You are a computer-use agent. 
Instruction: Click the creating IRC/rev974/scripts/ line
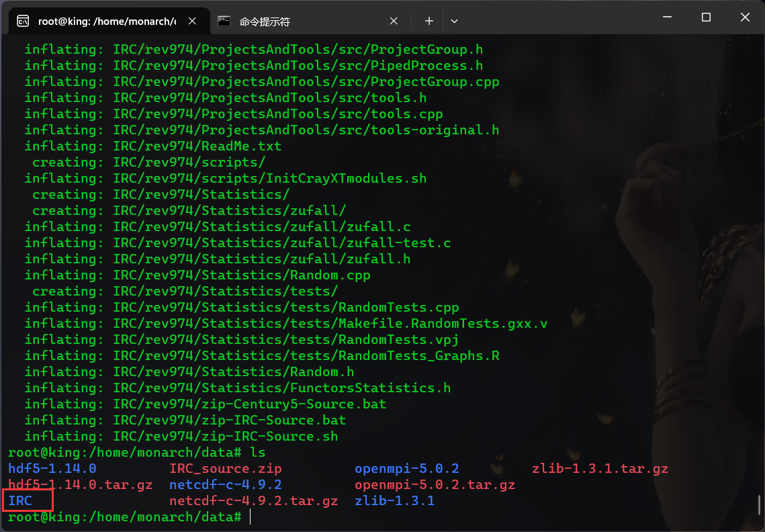coord(149,162)
